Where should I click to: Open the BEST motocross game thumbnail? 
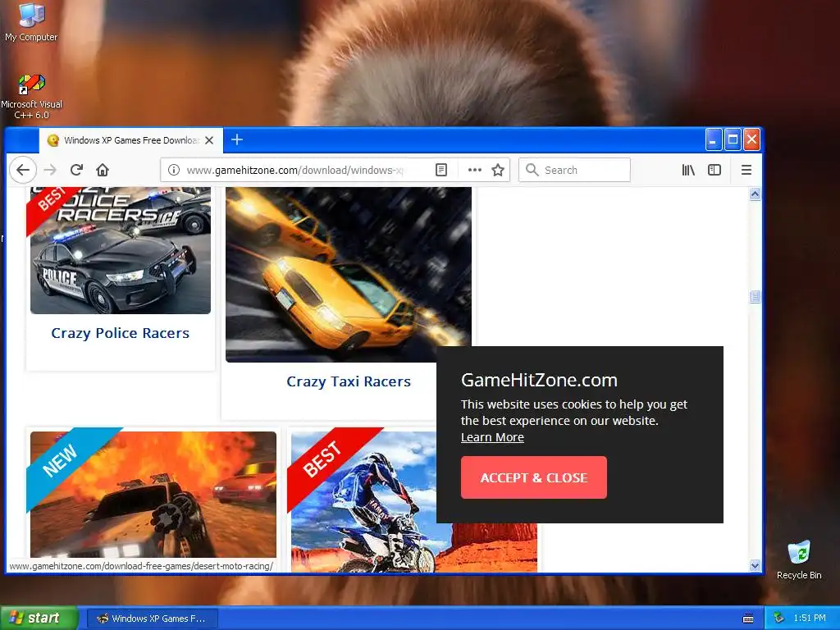[363, 502]
